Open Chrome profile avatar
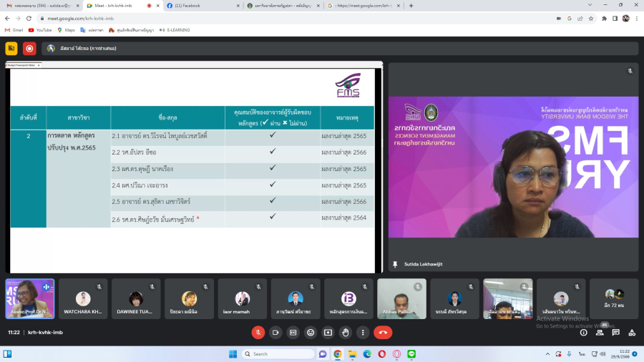The width and height of the screenshot is (644, 362). 626,19
